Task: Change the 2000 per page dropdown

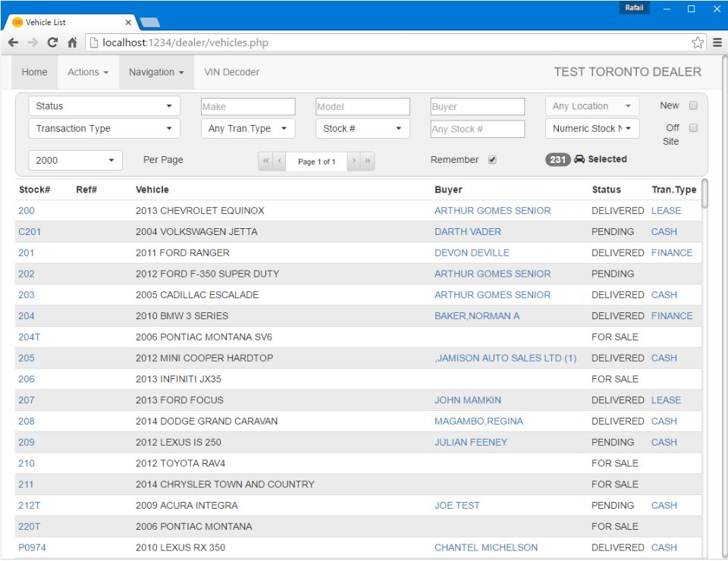Action: tap(75, 161)
